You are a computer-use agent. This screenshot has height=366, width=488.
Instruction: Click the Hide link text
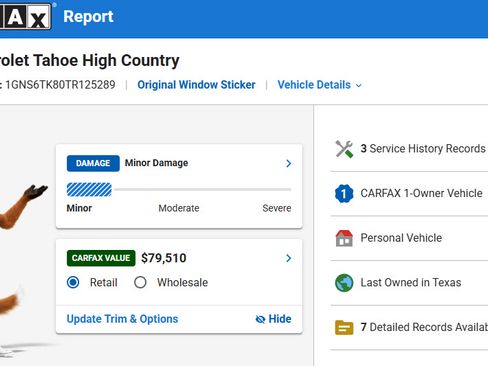[280, 319]
